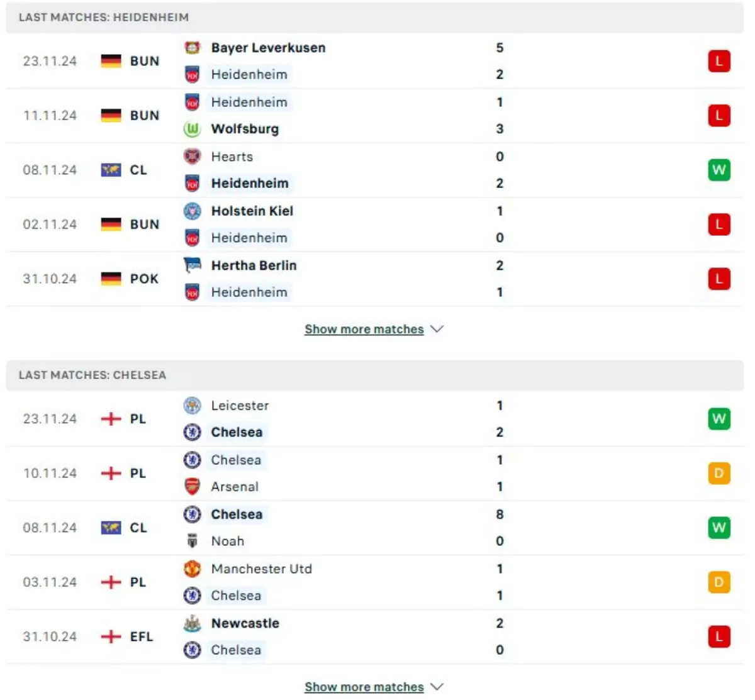The height and width of the screenshot is (700, 755).
Task: Click the Noah club logo icon
Action: tap(192, 541)
